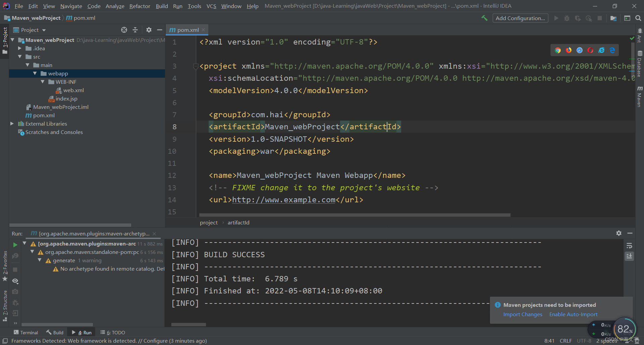Hide the Project panel with minus icon
This screenshot has width=644, height=345.
click(x=160, y=30)
